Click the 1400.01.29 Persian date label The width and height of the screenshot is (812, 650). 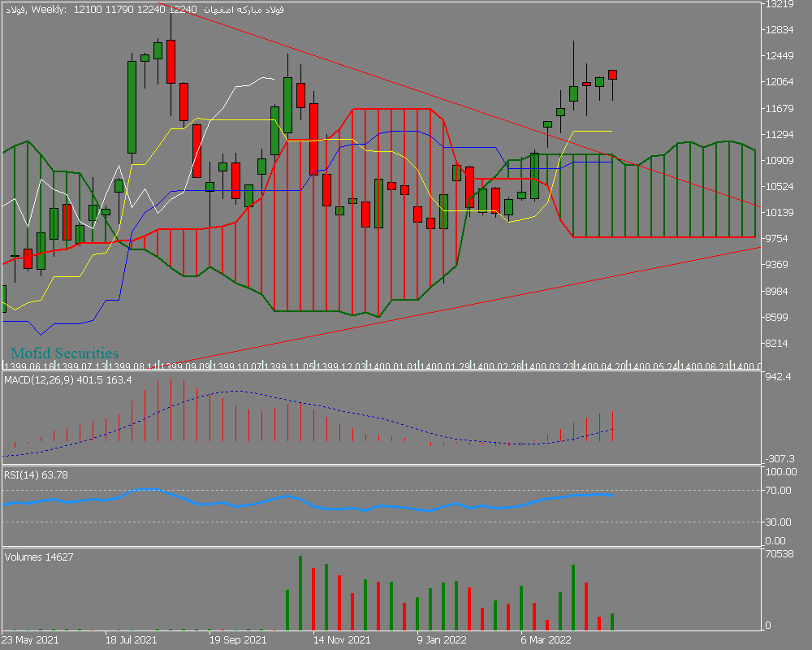point(445,366)
